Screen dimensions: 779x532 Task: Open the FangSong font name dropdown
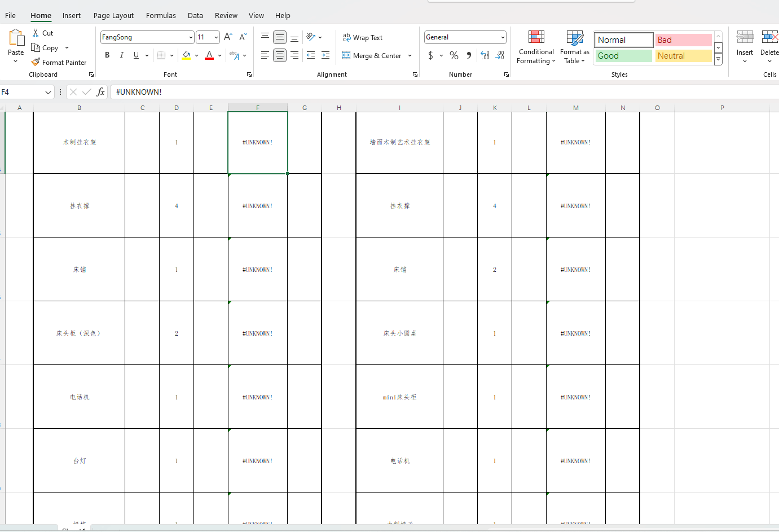(191, 37)
